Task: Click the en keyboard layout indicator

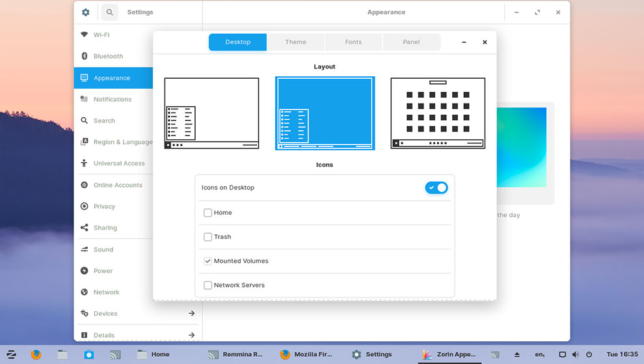Action: coord(540,354)
